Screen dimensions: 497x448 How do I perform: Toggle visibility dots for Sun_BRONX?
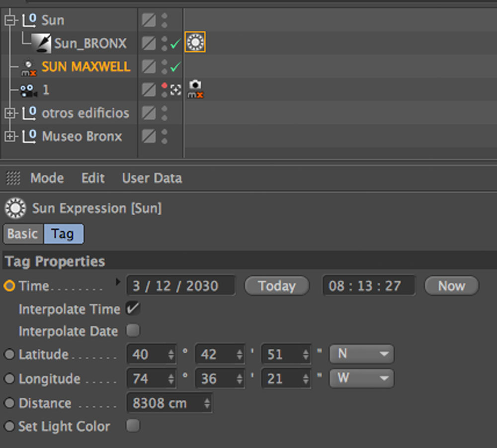click(164, 43)
